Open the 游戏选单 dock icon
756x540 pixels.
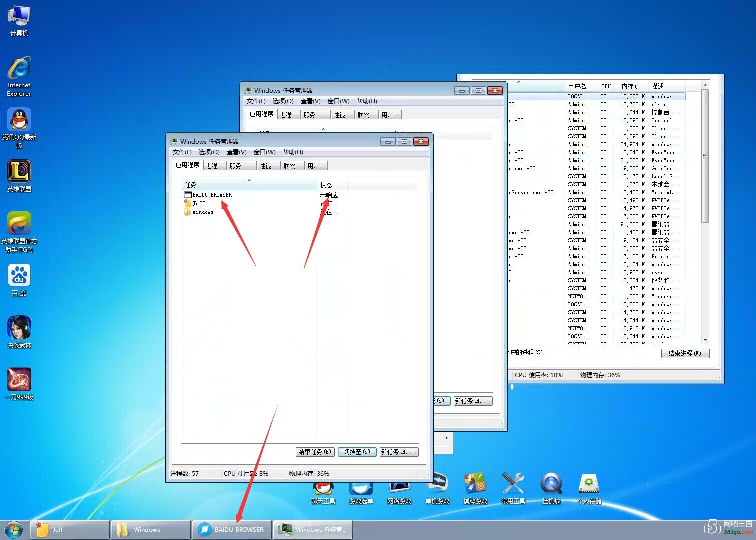click(361, 492)
